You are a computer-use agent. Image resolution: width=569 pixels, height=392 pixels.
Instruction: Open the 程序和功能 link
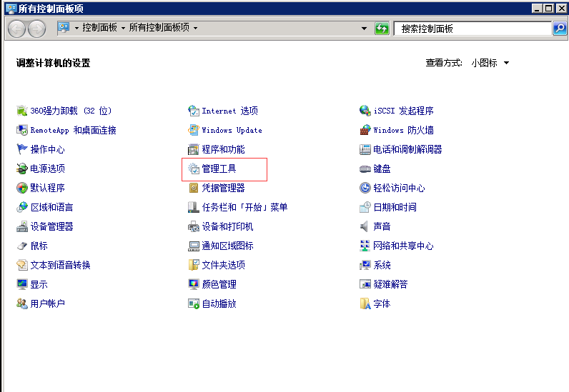pos(223,150)
